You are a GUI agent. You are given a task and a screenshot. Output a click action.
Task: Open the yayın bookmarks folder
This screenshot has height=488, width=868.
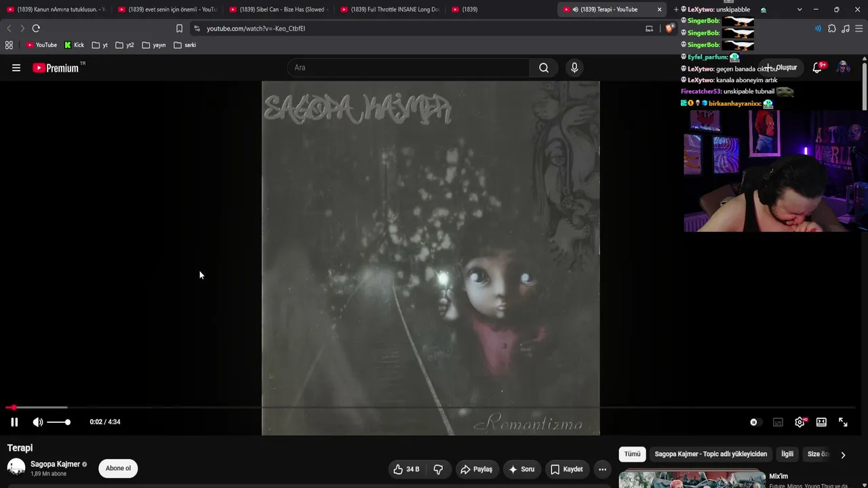click(x=154, y=45)
